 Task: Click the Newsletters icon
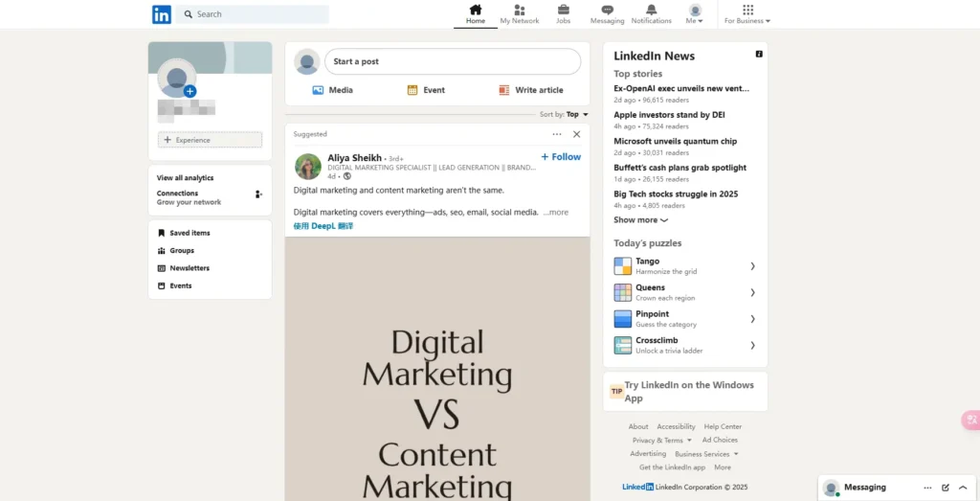(x=161, y=267)
